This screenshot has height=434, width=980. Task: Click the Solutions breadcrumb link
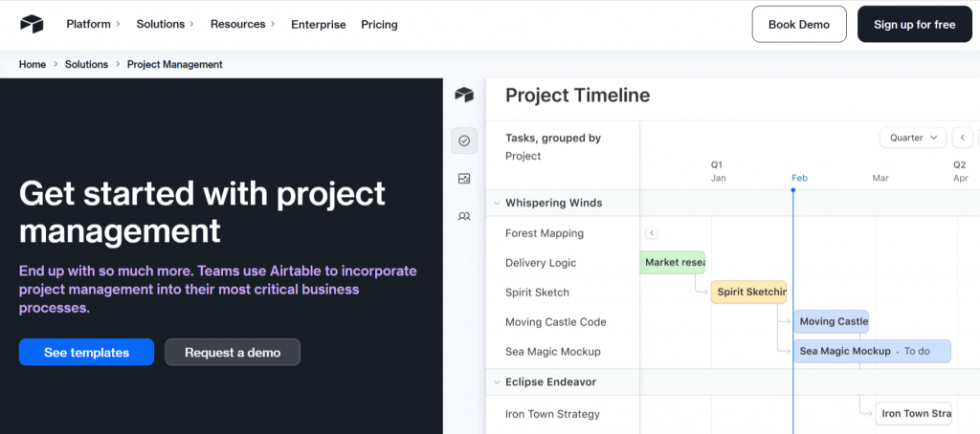pos(86,64)
